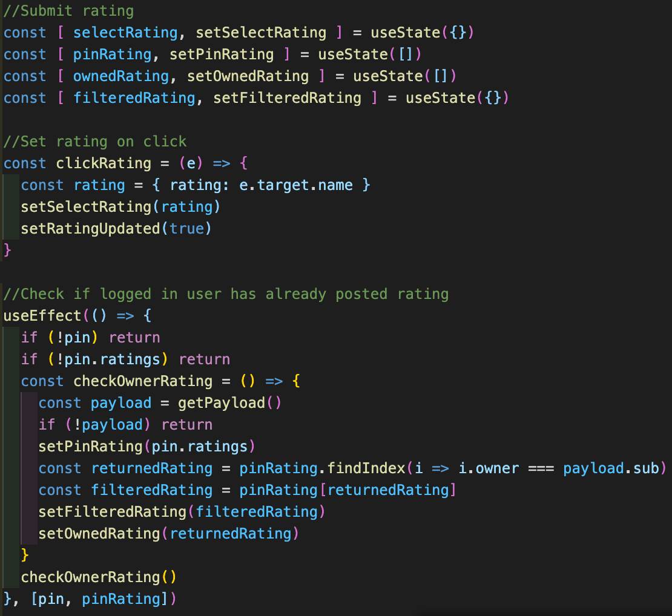This screenshot has width=672, height=616.
Task: Click 'returnedRating' in its const declaration
Action: [x=152, y=468]
